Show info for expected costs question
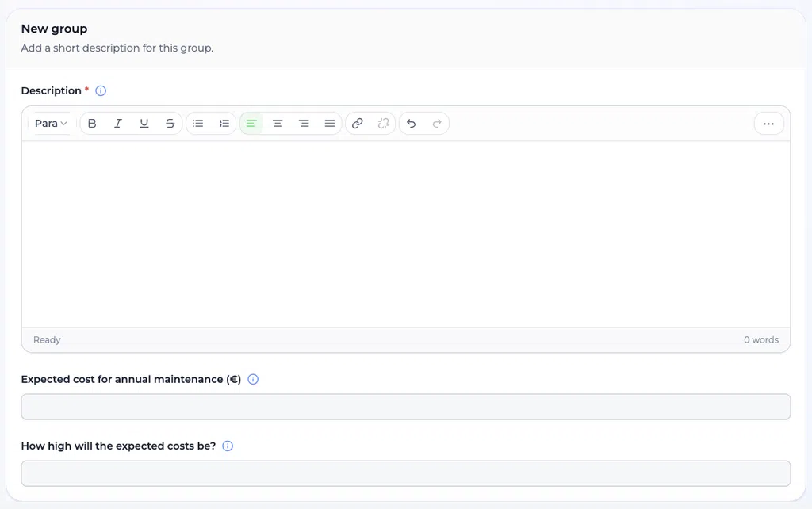This screenshot has height=509, width=812. (x=228, y=446)
